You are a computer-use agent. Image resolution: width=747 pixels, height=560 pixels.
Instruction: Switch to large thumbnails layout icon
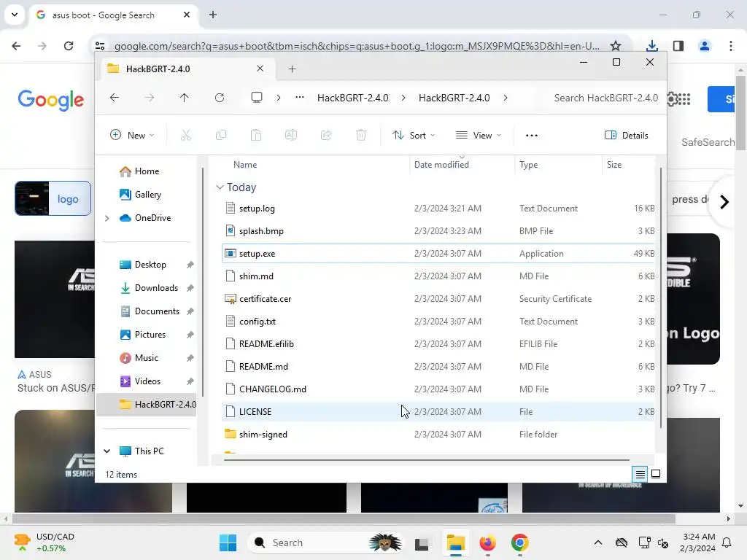click(x=656, y=474)
